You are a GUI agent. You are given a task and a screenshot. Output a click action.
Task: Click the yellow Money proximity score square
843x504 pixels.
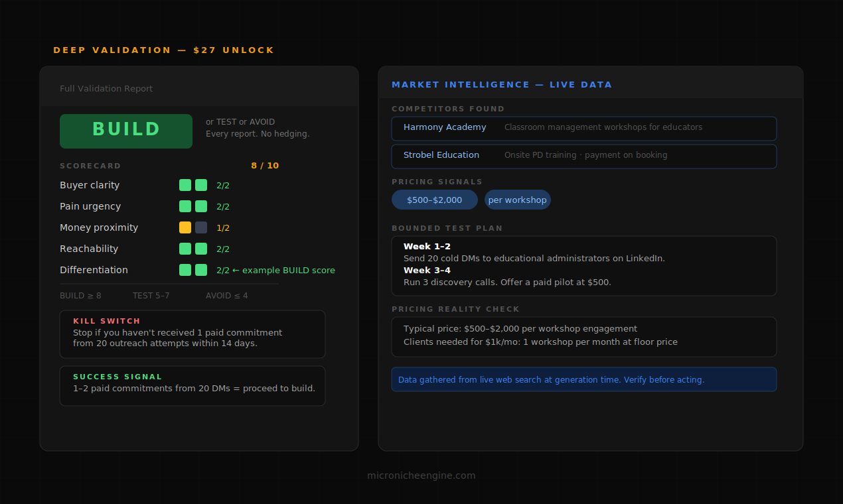(x=185, y=227)
